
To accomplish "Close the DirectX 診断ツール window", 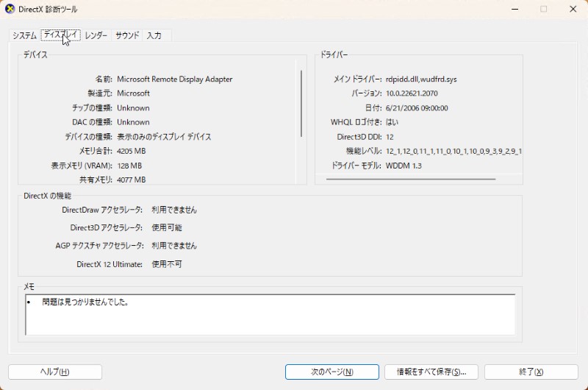I will click(x=573, y=9).
